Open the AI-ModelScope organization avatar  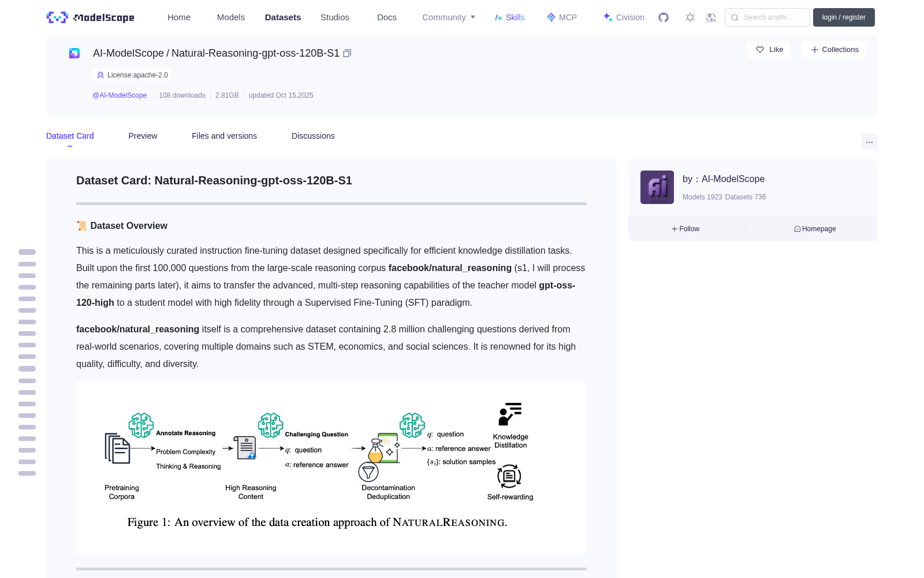[x=657, y=187]
